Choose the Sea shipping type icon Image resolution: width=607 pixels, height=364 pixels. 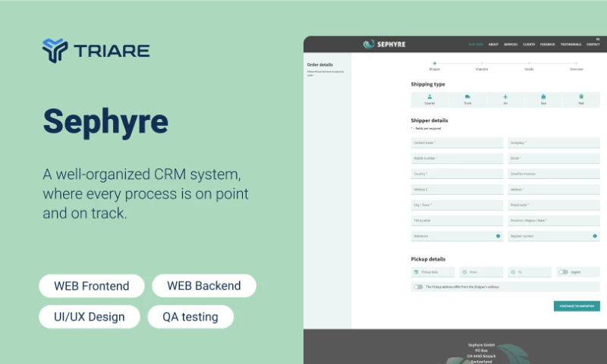[543, 97]
